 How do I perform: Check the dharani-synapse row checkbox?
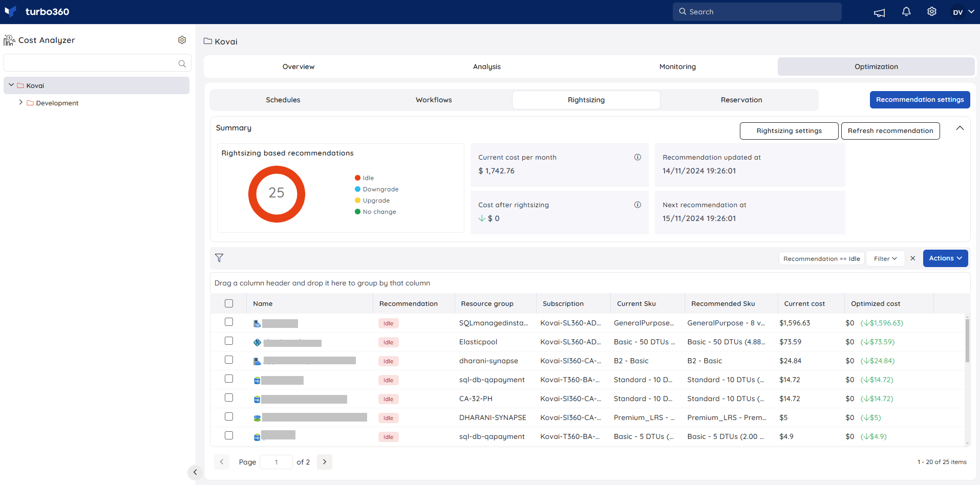click(229, 360)
